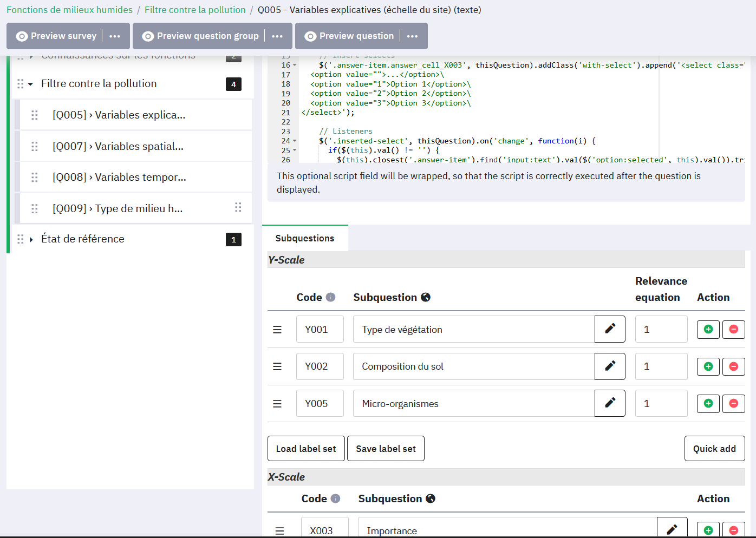This screenshot has width=756, height=538.
Task: Remove subquestion Y002 using red minus icon
Action: pos(733,366)
